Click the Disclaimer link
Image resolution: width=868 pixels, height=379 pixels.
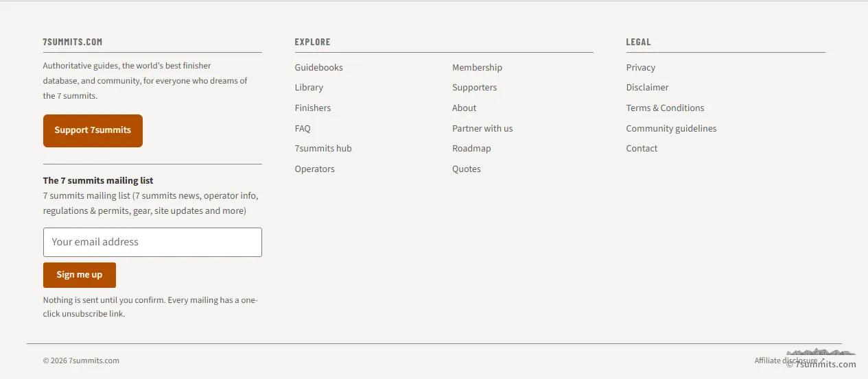(x=648, y=88)
